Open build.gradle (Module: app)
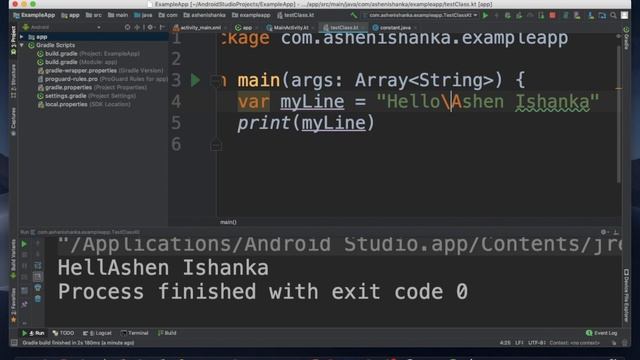 point(77,62)
